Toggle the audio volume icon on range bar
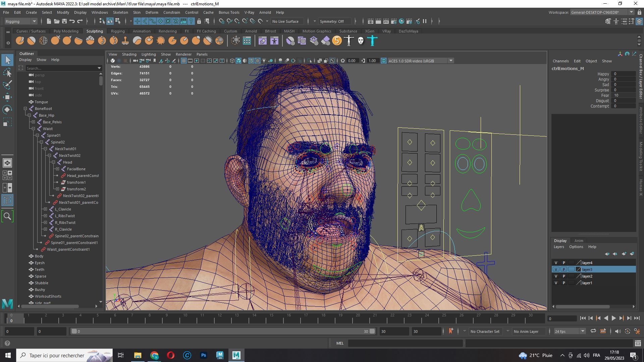The image size is (644, 362). coord(618,331)
